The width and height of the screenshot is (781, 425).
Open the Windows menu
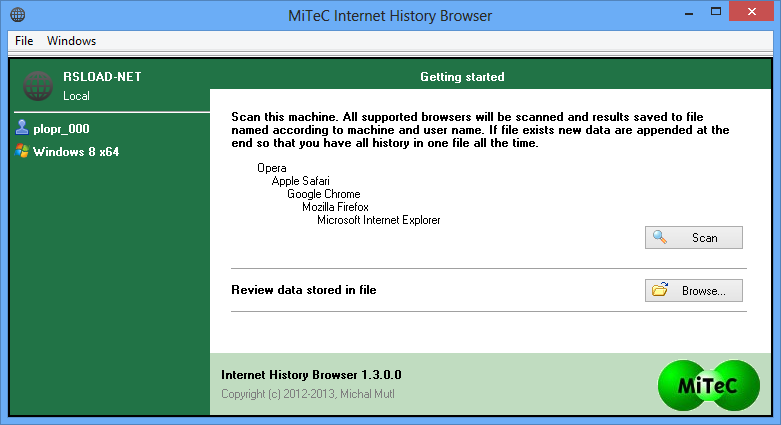(x=71, y=41)
